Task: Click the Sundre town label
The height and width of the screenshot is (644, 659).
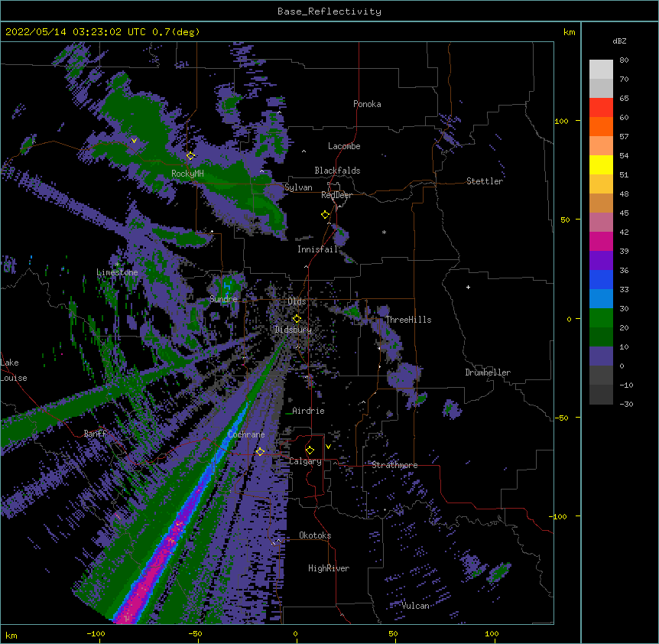Action: point(223,299)
